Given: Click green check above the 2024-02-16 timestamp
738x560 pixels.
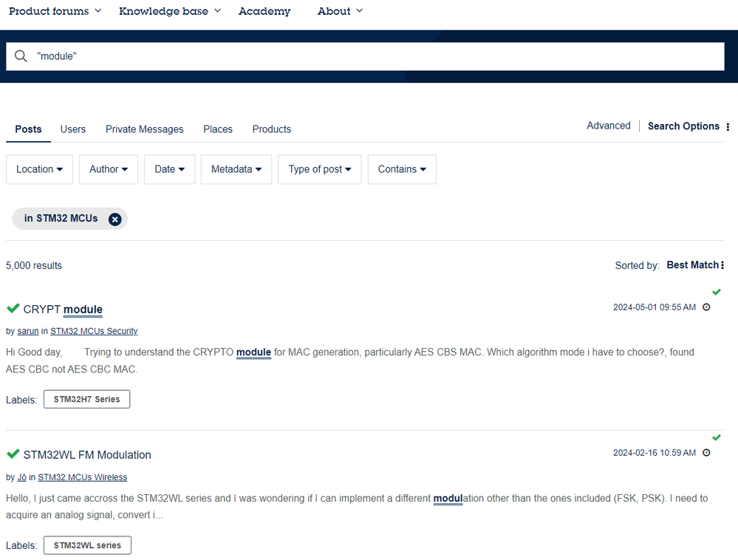Looking at the screenshot, I should [717, 437].
